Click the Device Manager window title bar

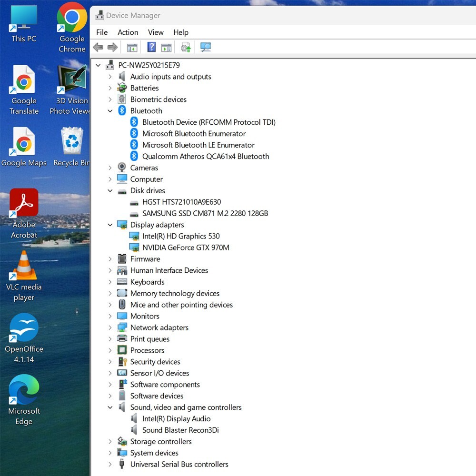283,15
